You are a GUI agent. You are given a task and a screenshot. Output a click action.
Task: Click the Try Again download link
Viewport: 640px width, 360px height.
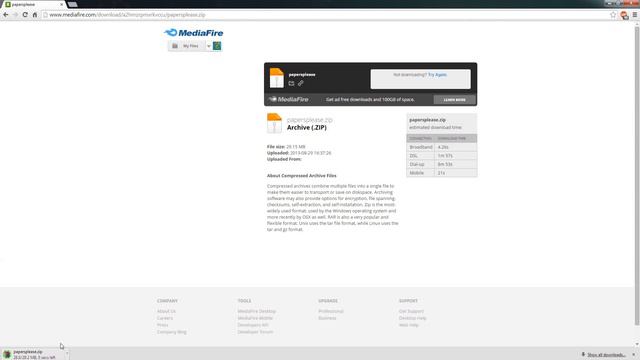(x=437, y=75)
